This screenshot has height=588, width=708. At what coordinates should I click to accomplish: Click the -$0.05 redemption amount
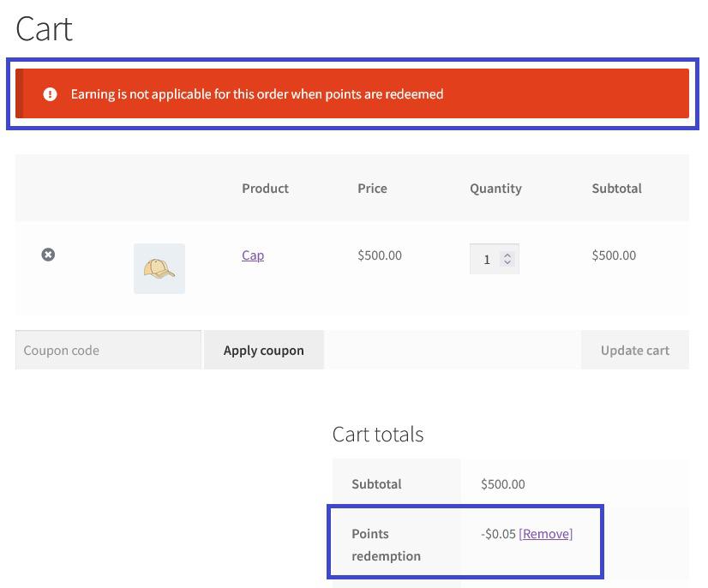pyautogui.click(x=498, y=533)
